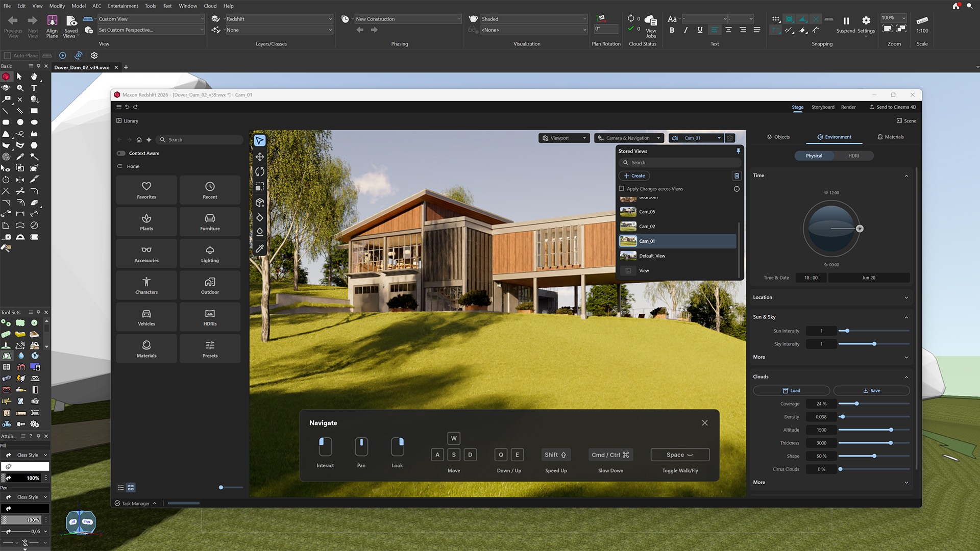Check Apply Changes across Views
This screenshot has width=980, height=551.
[622, 189]
